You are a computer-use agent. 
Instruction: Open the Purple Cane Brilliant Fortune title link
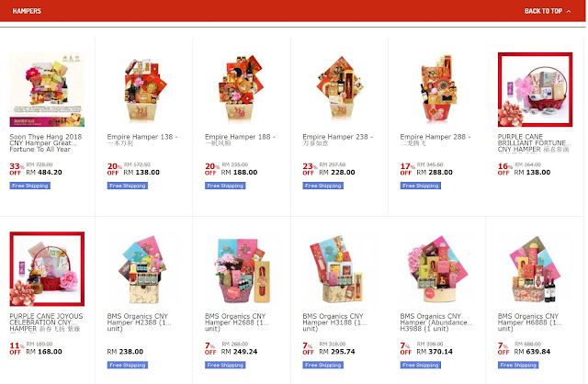click(534, 143)
